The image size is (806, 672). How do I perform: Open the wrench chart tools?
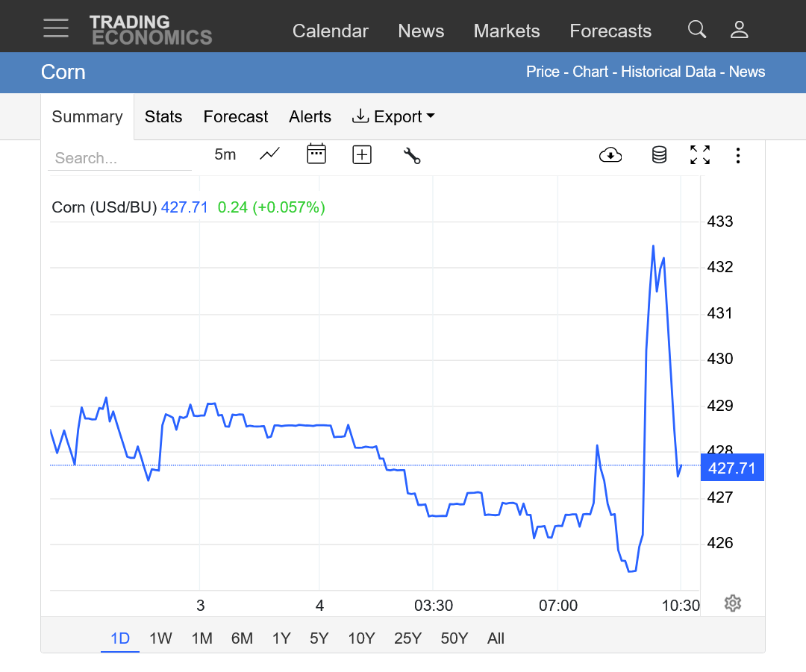[412, 155]
